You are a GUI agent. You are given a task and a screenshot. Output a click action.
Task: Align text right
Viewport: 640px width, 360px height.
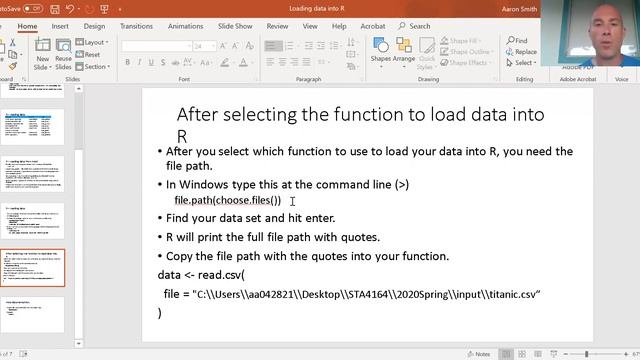(294, 62)
